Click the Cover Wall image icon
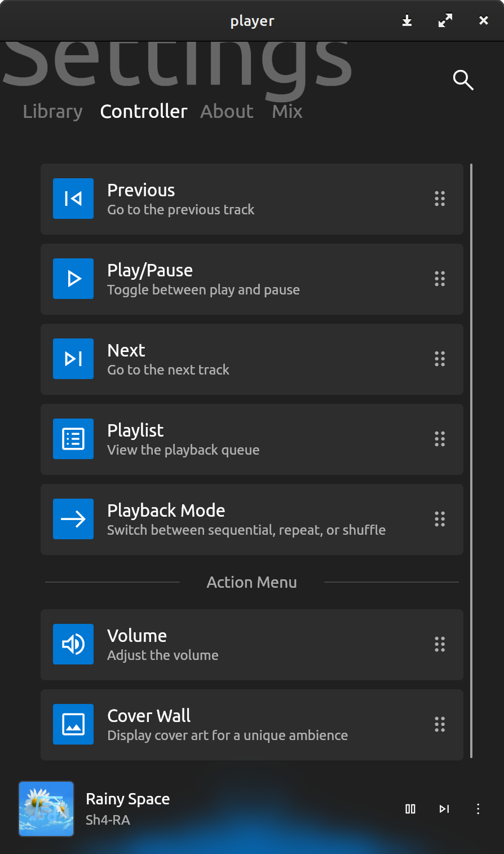Image resolution: width=504 pixels, height=854 pixels. tap(73, 724)
